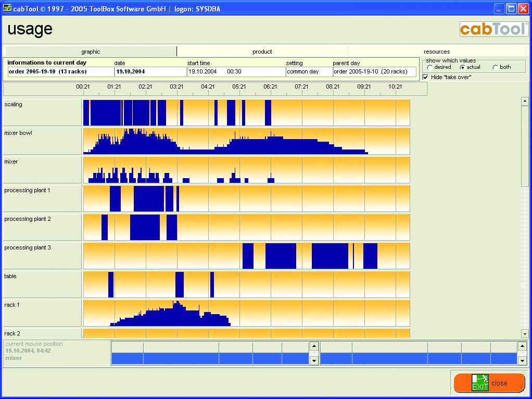The height and width of the screenshot is (399, 532).
Task: Select the 'desired' values radio button
Action: coord(430,67)
